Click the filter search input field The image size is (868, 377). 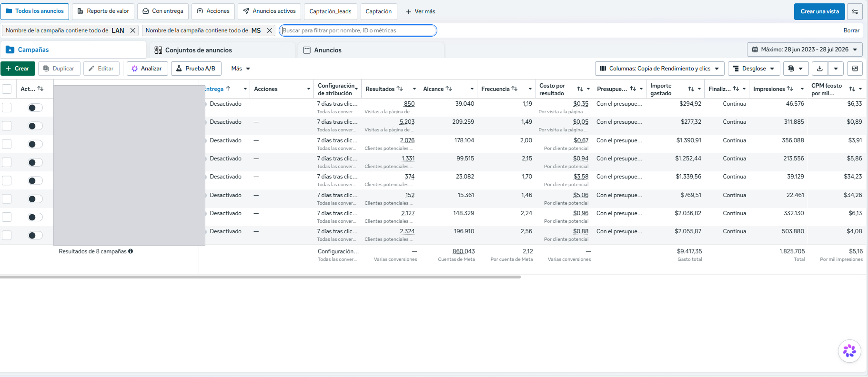click(358, 30)
